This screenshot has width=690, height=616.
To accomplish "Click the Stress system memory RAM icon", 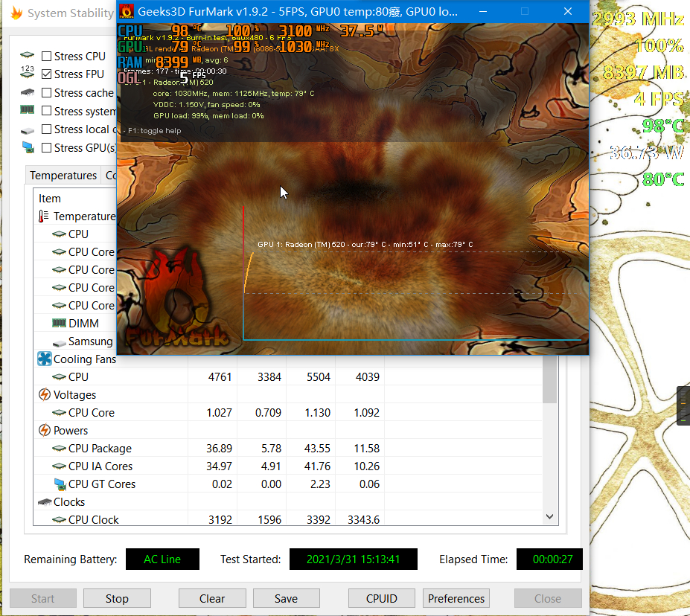I will (28, 109).
